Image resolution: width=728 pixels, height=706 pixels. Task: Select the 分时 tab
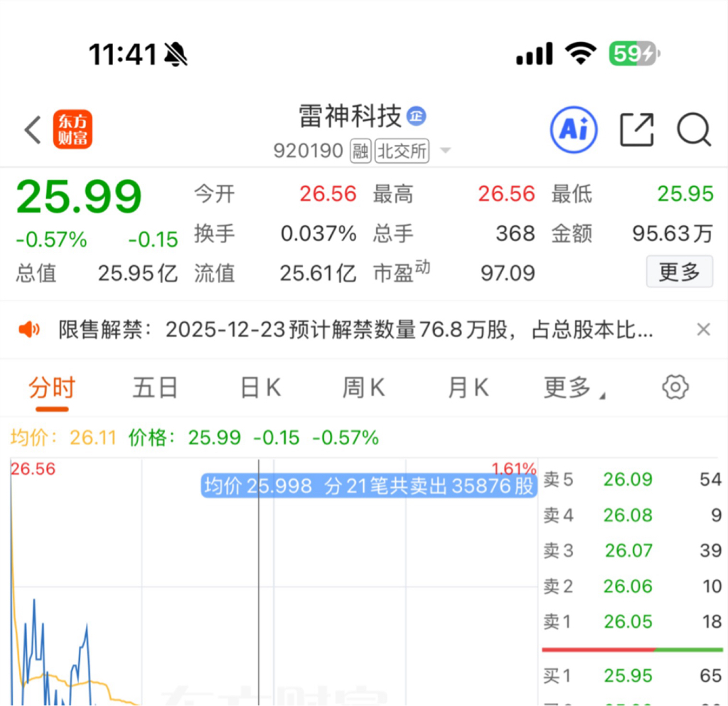point(52,387)
